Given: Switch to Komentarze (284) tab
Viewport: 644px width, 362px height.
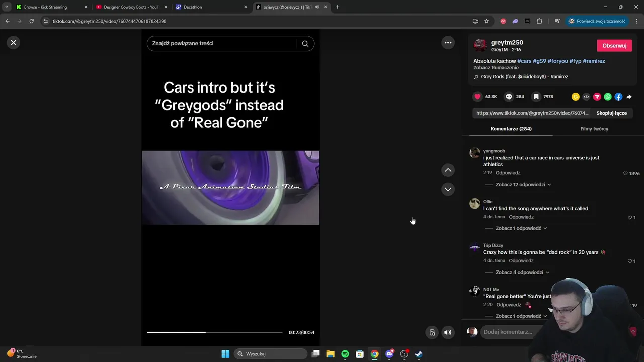Looking at the screenshot, I should coord(511,129).
